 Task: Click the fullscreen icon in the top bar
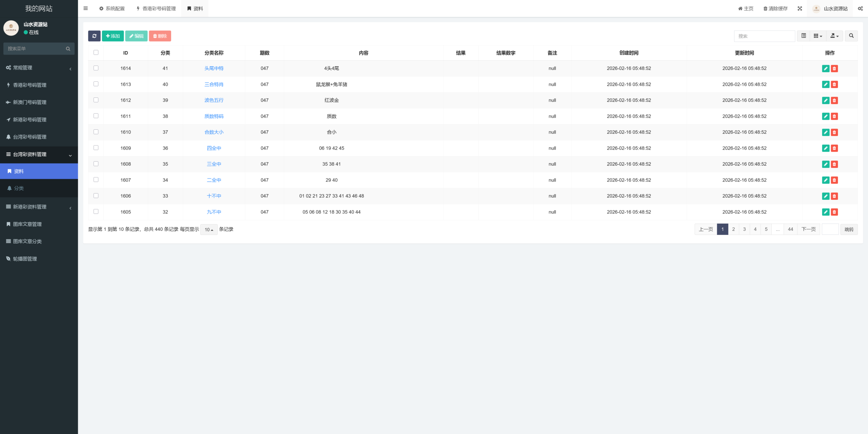pyautogui.click(x=800, y=8)
